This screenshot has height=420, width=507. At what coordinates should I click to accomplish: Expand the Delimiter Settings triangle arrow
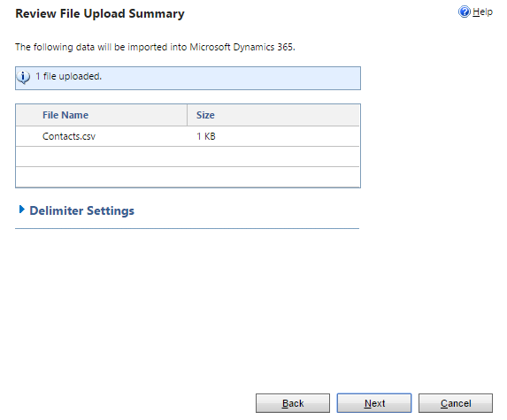[21, 210]
